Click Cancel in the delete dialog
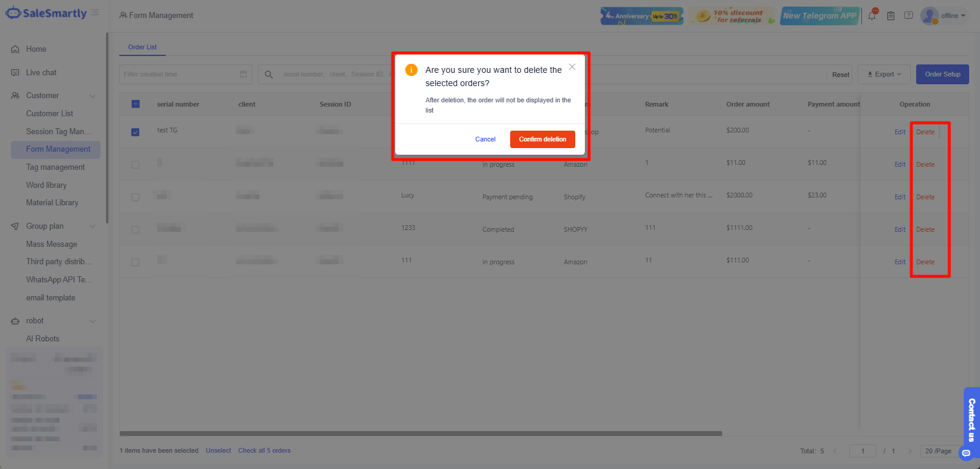Image resolution: width=980 pixels, height=469 pixels. 485,139
